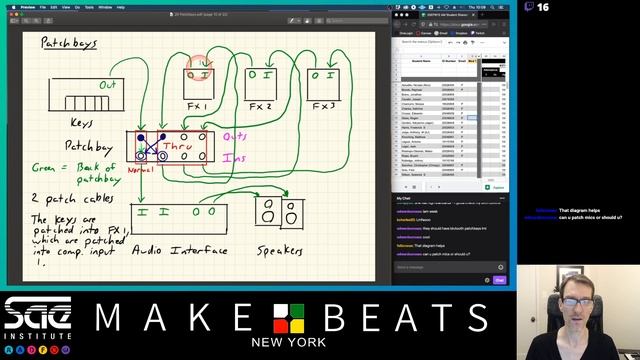Open the Apple menu
The image size is (640, 360).
[x=13, y=7]
